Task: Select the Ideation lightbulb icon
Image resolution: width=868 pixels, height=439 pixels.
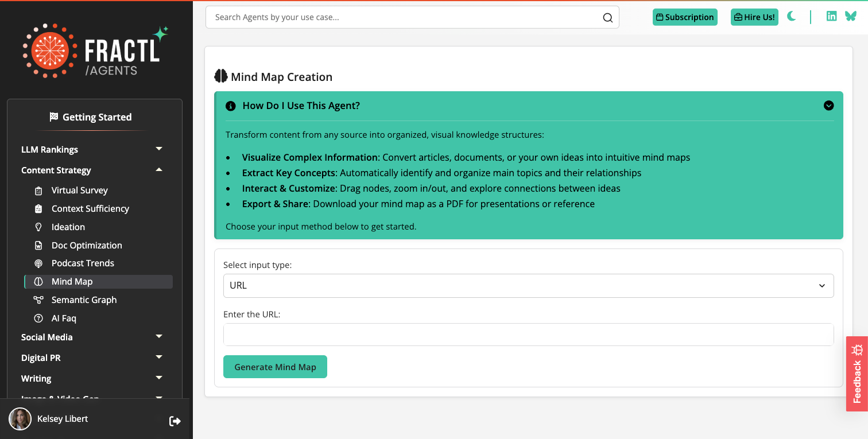Action: pos(38,227)
